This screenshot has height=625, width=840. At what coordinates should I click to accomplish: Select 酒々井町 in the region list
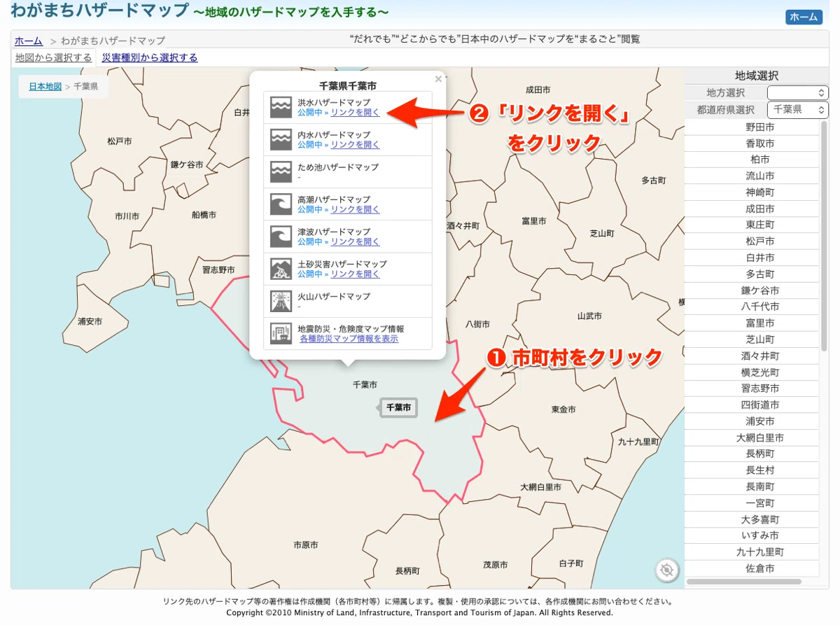tap(752, 356)
